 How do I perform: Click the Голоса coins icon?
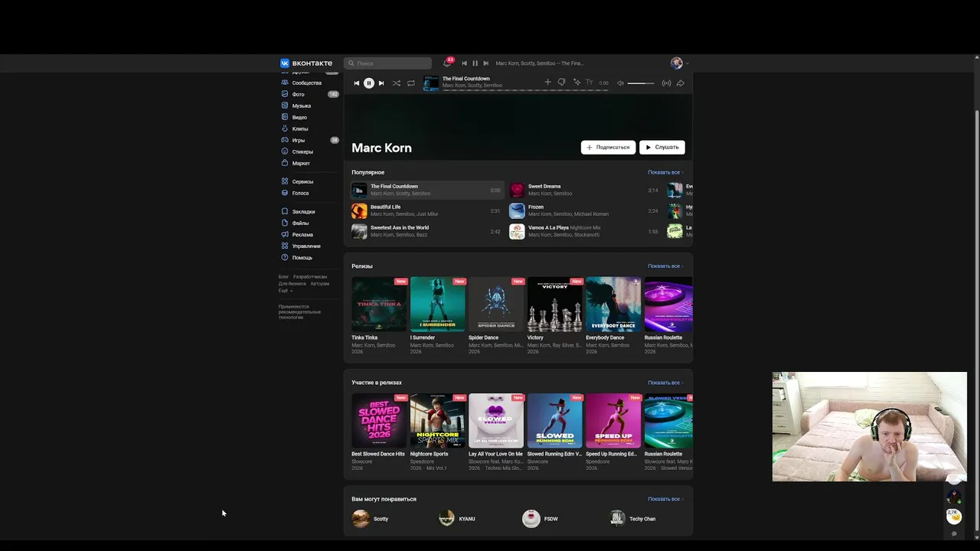pos(285,193)
